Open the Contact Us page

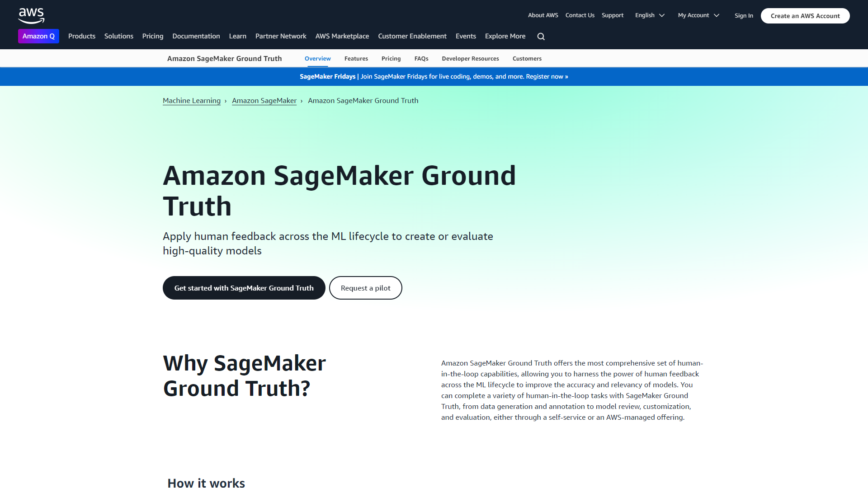point(580,15)
